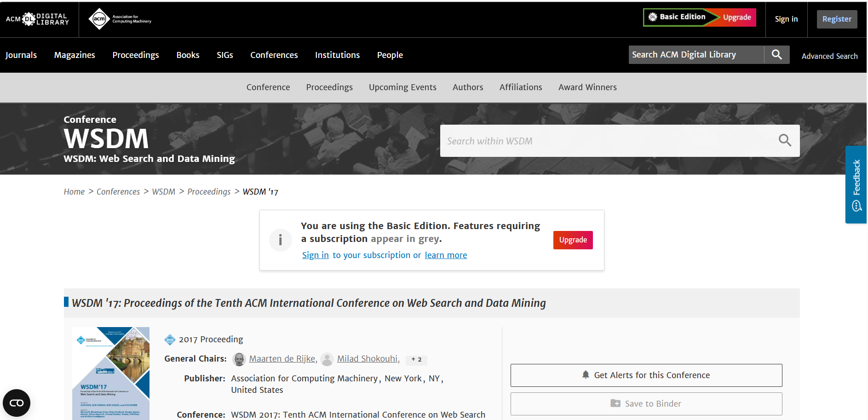Open the SIGs main menu item
868x420 pixels.
click(225, 55)
